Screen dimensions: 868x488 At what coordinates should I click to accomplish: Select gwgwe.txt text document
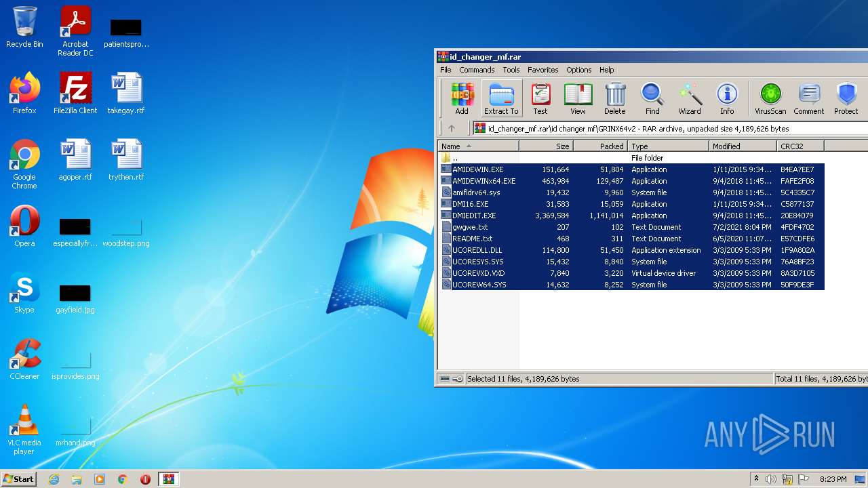point(631,227)
